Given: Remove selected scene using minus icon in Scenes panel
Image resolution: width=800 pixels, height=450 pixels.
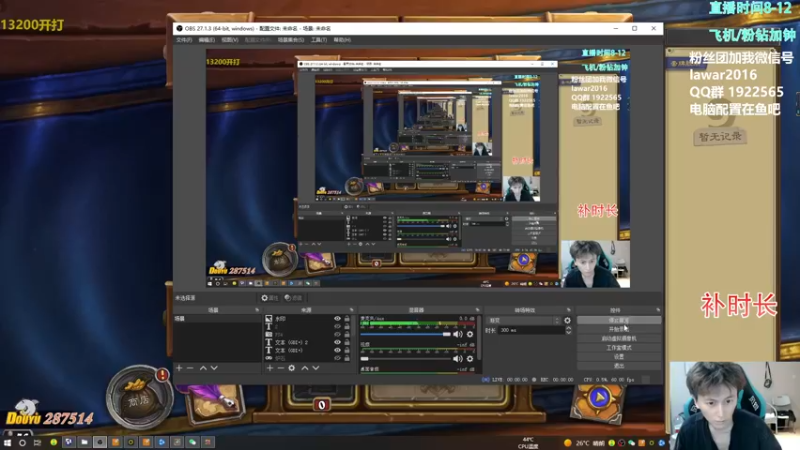Looking at the screenshot, I should (190, 368).
